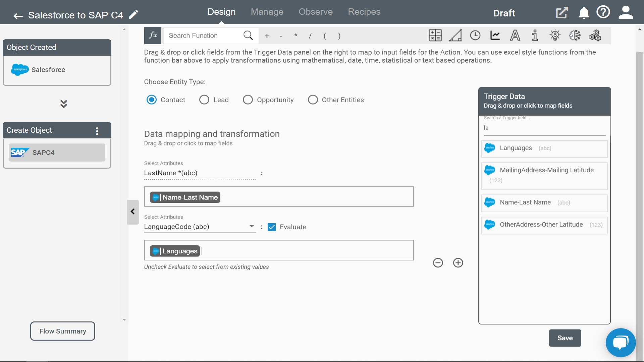The image size is (644, 362).
Task: Click the minus remove mapping button
Action: (x=438, y=262)
